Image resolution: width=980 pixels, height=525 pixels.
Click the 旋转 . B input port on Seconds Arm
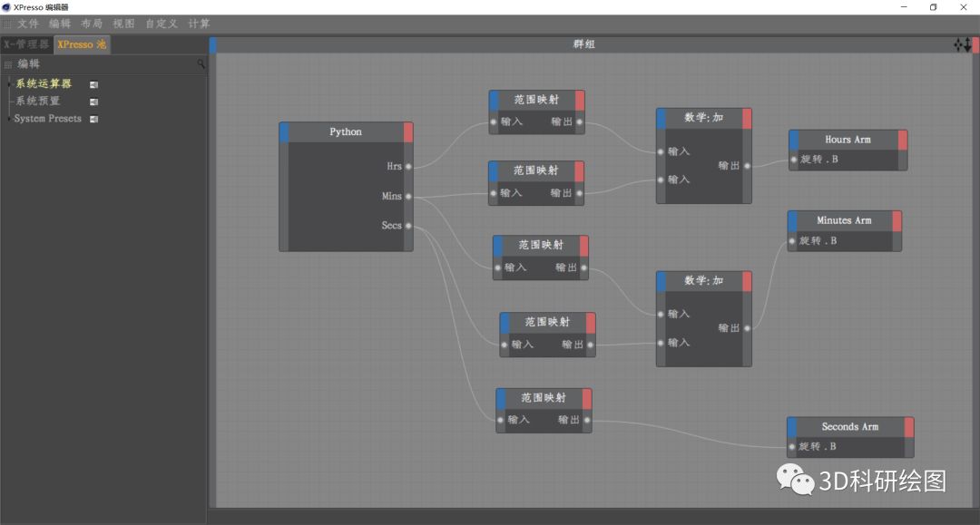tap(792, 447)
